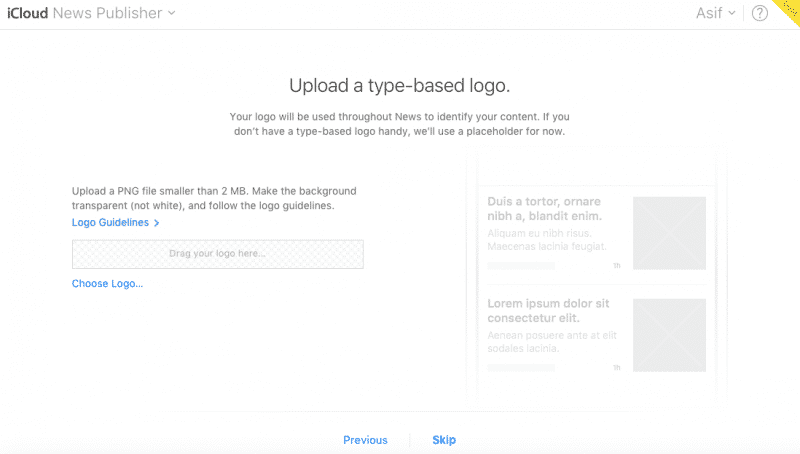Select the second preview article thumbnail
This screenshot has width=800, height=454.
coord(669,335)
